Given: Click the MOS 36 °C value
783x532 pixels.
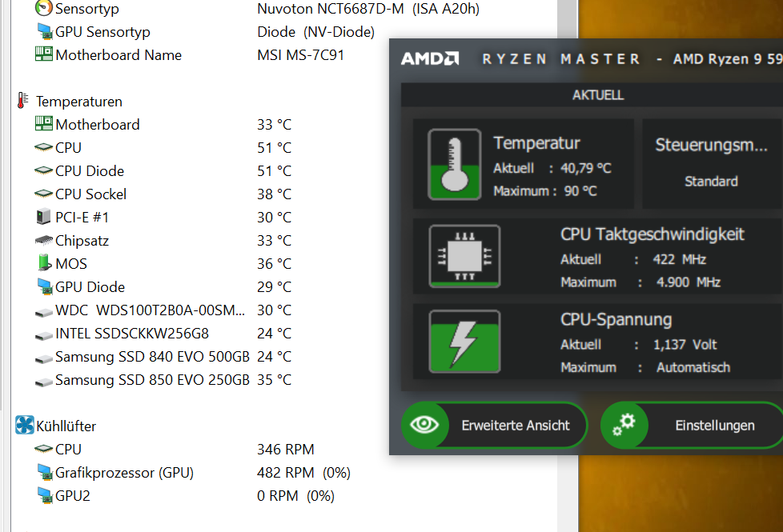Looking at the screenshot, I should (274, 263).
